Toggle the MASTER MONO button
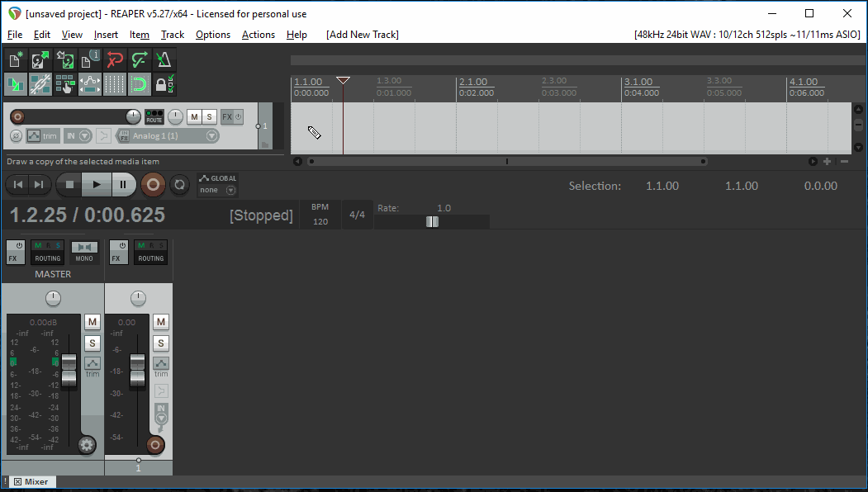868x492 pixels. click(84, 252)
